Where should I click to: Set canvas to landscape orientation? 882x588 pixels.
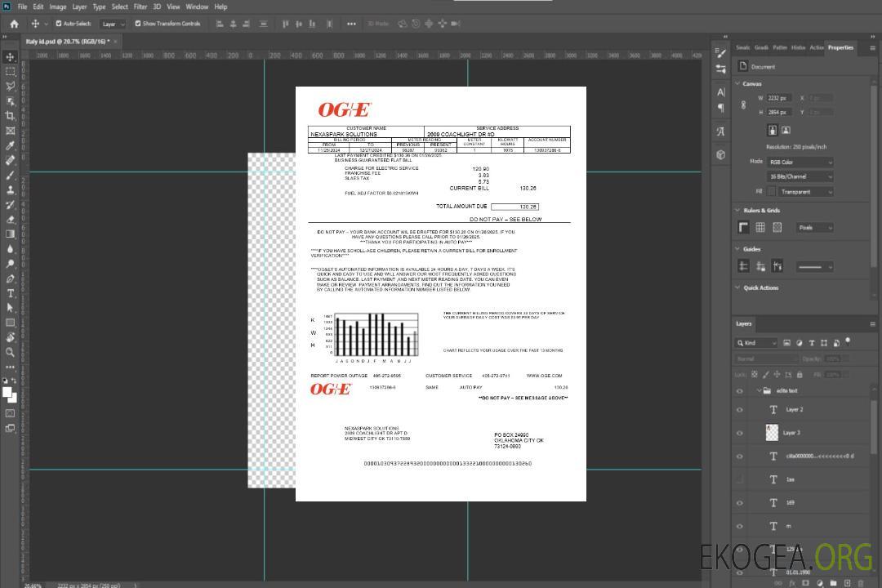[786, 130]
